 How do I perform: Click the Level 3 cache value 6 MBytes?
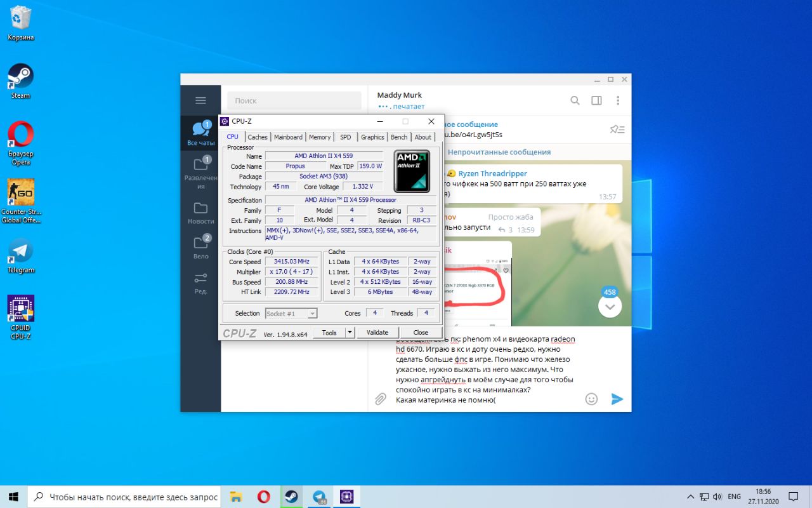click(381, 292)
